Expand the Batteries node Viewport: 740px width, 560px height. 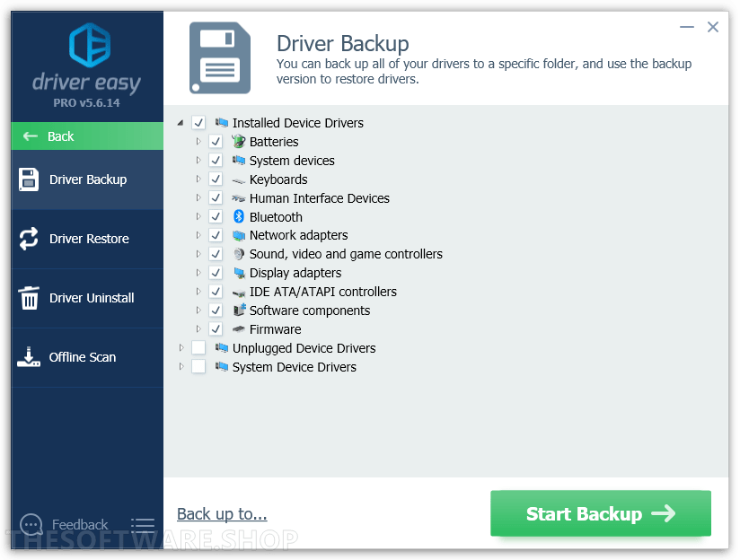click(198, 141)
